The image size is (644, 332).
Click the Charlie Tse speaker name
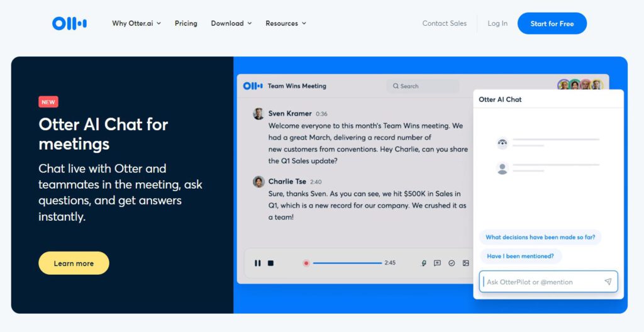287,181
